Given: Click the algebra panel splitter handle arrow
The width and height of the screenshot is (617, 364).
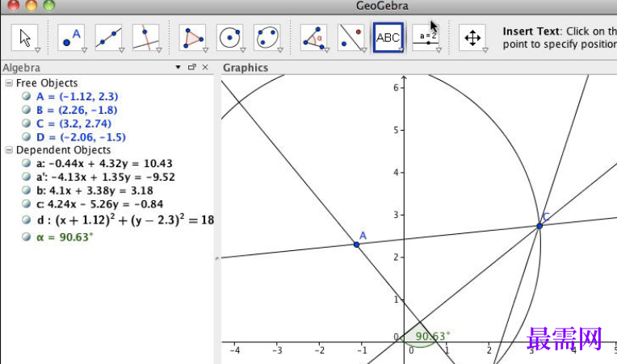Looking at the screenshot, I should pos(216,258).
